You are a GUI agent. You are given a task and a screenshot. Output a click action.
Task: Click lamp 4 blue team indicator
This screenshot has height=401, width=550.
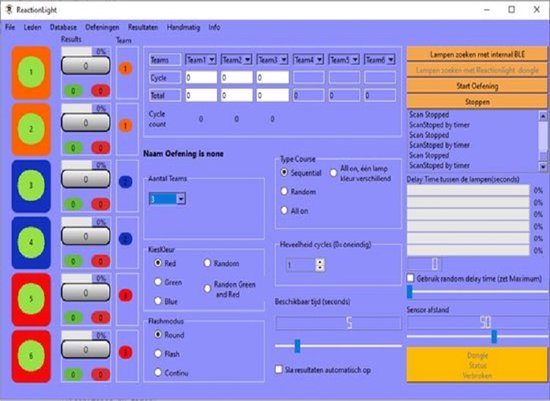126,239
